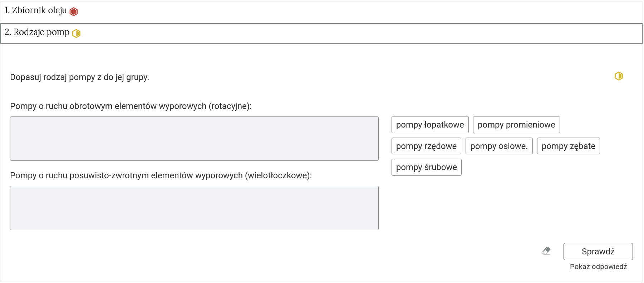Viewport: 644px width, 283px height.
Task: Click the "pompy zębate" chip
Action: click(568, 146)
